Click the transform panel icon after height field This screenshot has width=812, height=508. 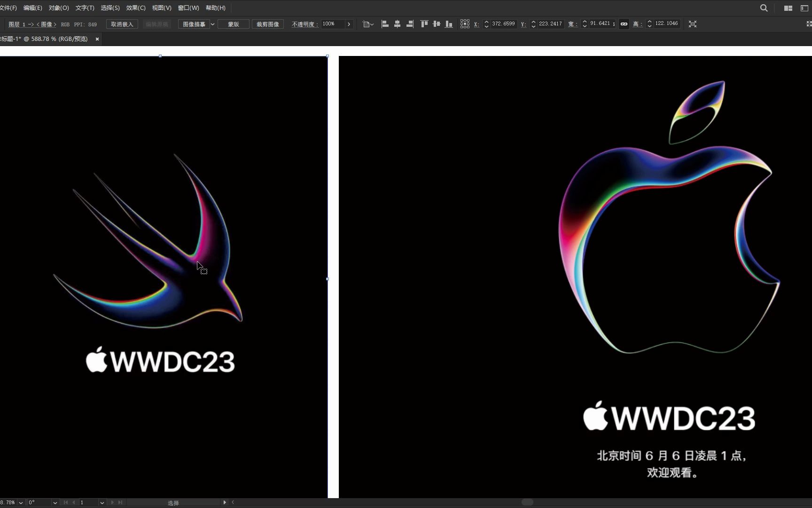pyautogui.click(x=693, y=24)
